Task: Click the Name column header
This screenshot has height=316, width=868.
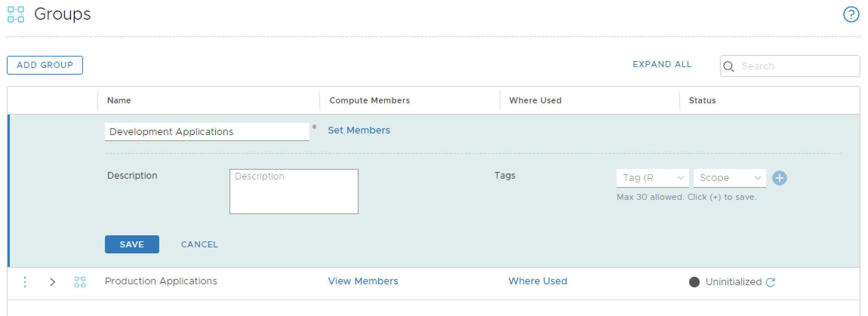Action: [x=119, y=100]
